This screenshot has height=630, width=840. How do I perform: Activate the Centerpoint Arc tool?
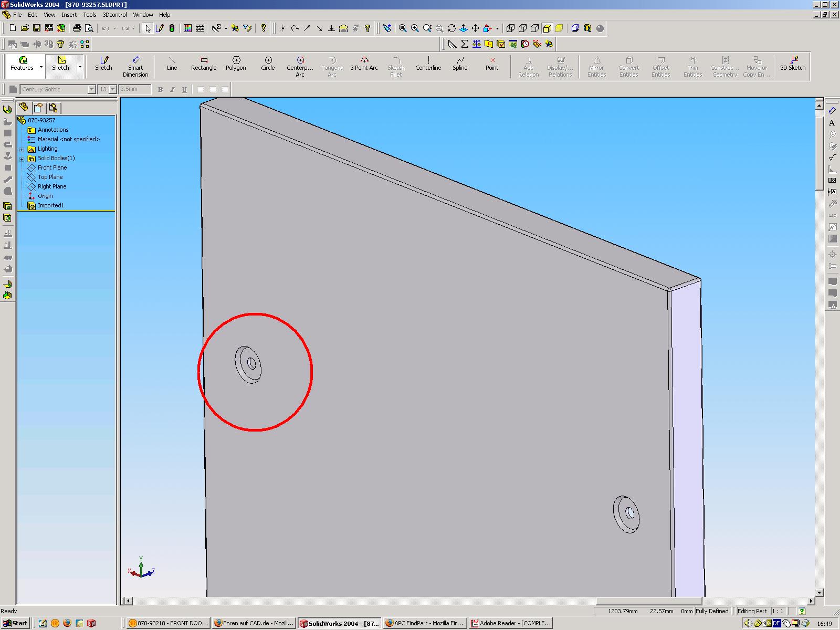(x=300, y=67)
